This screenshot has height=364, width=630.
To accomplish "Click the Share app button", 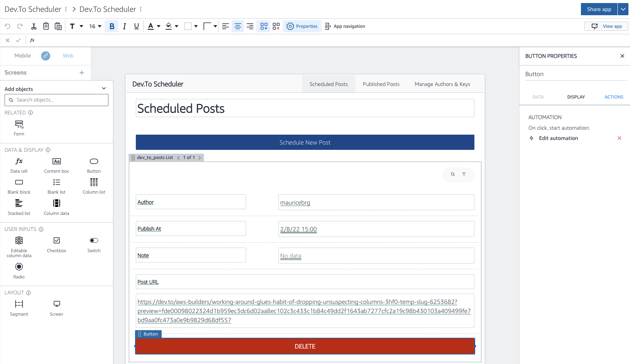I will [599, 9].
